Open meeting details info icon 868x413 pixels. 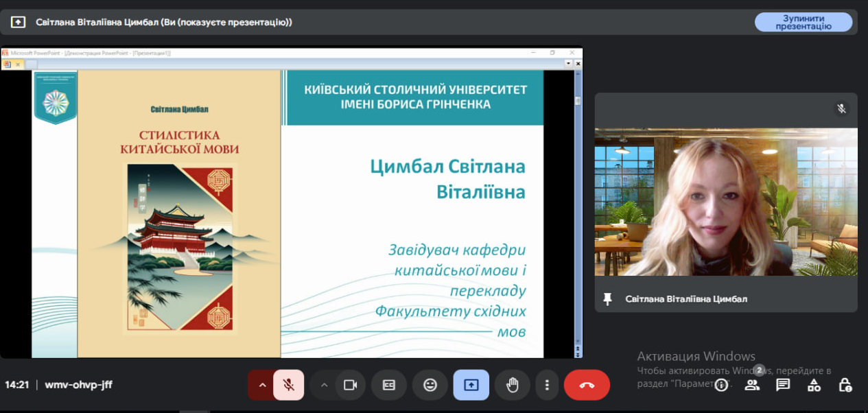(720, 386)
